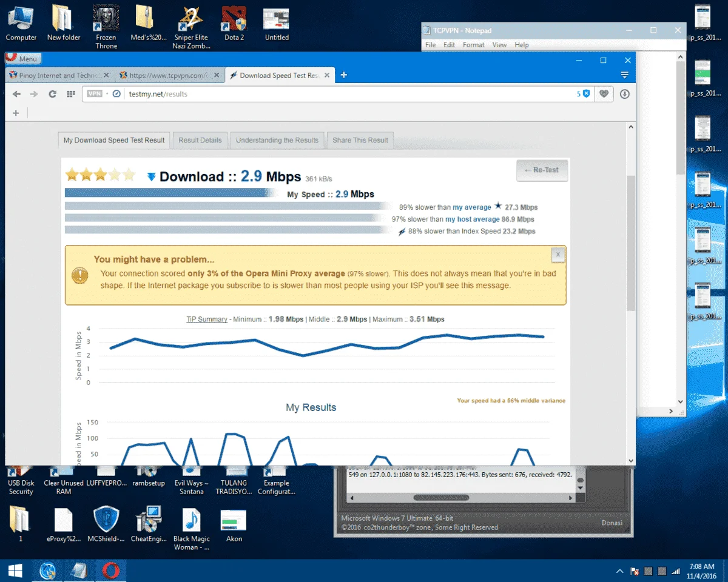The image size is (728, 582).
Task: Click the log window scroll-right arrow
Action: click(570, 498)
